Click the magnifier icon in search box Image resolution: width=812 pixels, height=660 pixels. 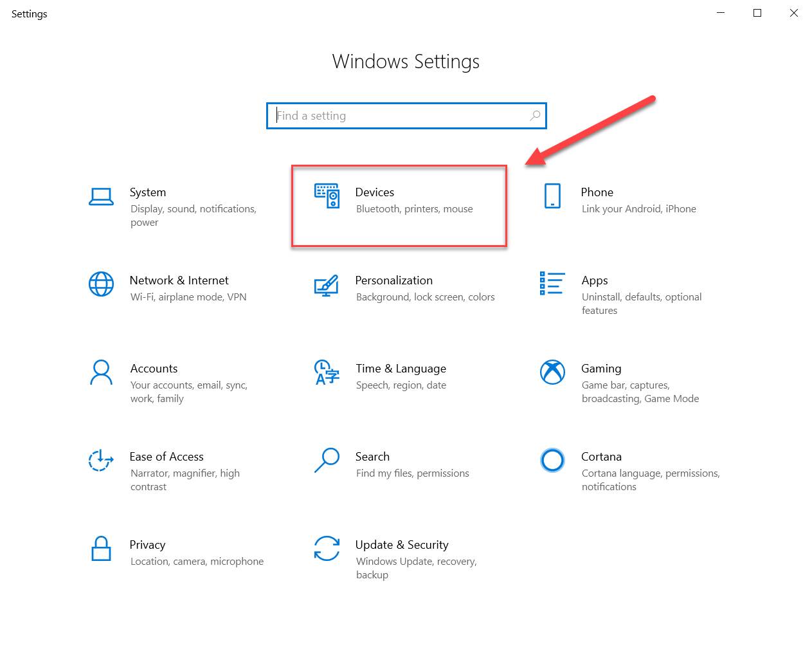535,116
